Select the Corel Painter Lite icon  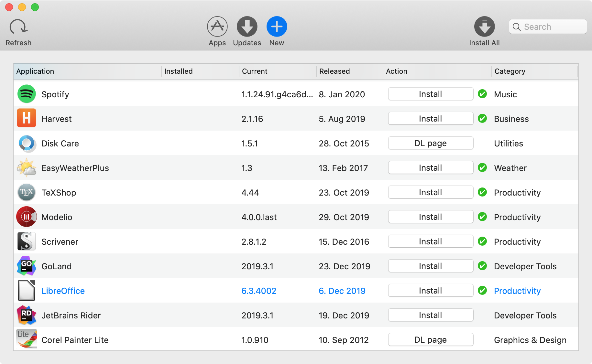27,339
